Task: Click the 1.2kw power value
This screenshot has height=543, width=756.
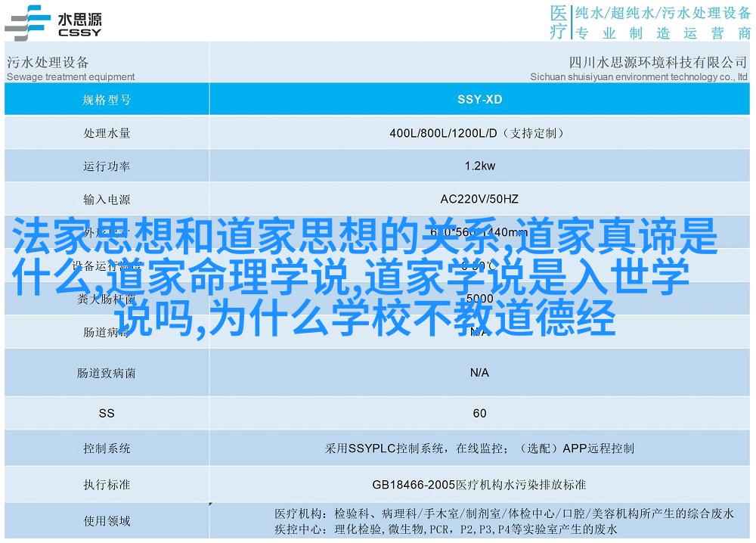Action: (x=479, y=166)
